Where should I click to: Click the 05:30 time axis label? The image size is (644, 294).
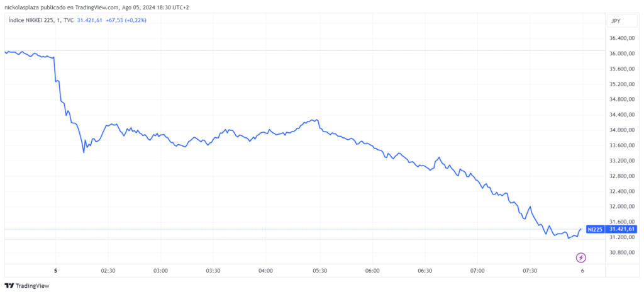pos(319,271)
